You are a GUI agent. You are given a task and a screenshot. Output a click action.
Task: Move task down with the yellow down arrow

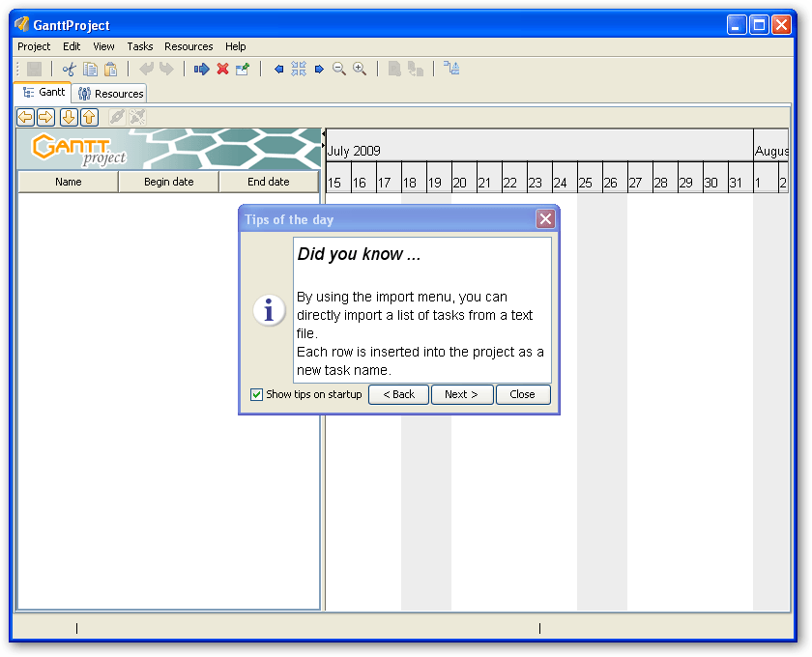pos(69,117)
